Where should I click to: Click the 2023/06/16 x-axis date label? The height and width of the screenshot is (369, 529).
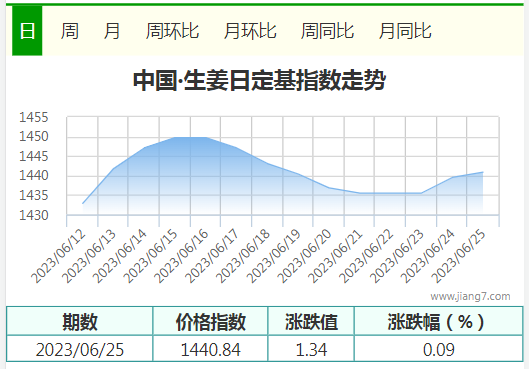[x=181, y=256]
